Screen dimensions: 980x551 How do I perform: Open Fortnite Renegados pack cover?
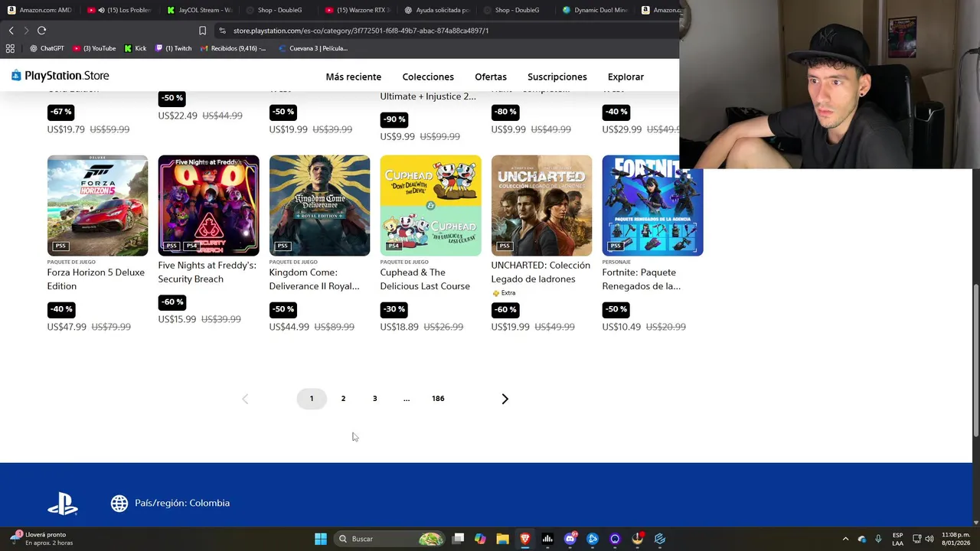(x=652, y=205)
